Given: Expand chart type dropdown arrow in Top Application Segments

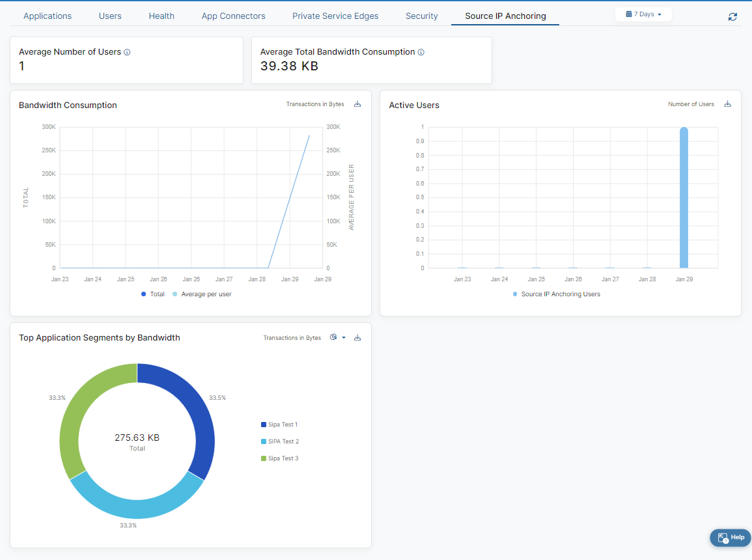Looking at the screenshot, I should click(x=344, y=337).
